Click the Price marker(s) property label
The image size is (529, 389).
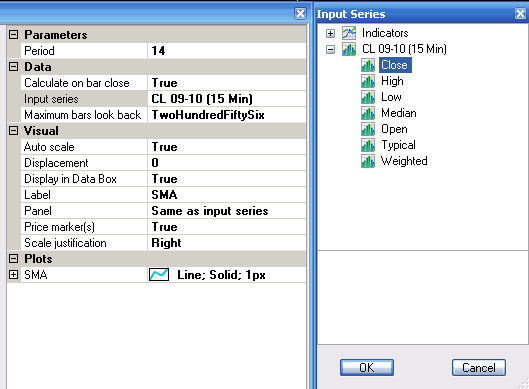pos(59,227)
